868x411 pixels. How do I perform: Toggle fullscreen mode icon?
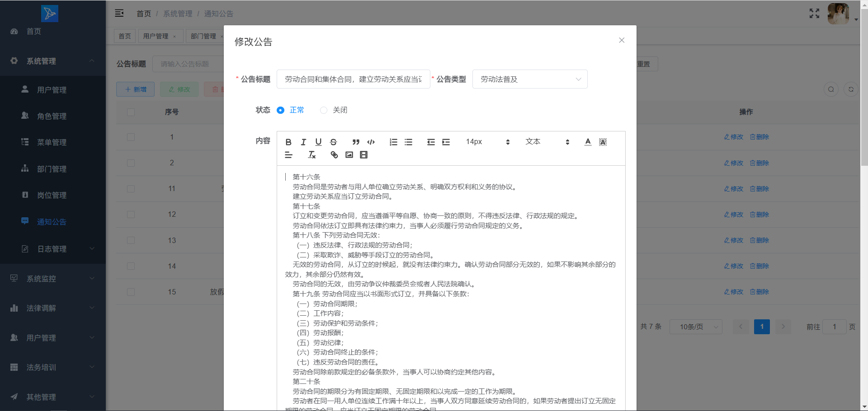(x=814, y=14)
